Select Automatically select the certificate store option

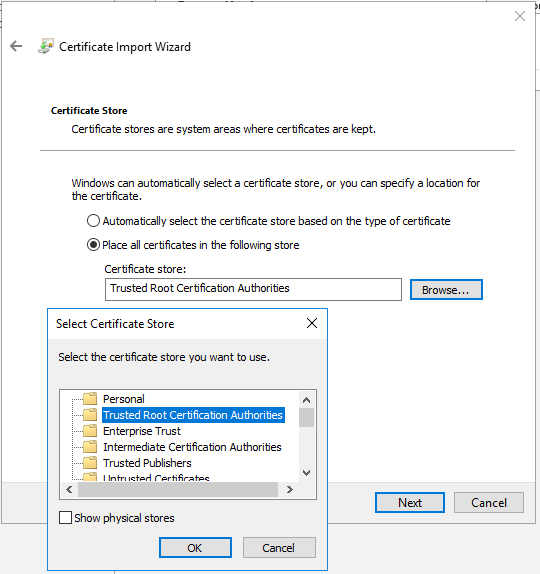(x=93, y=221)
